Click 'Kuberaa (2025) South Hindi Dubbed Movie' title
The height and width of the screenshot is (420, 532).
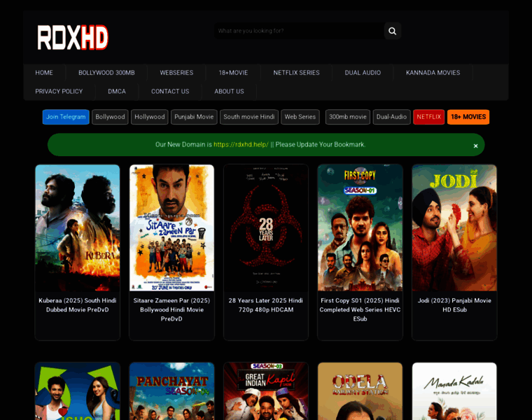click(x=78, y=305)
